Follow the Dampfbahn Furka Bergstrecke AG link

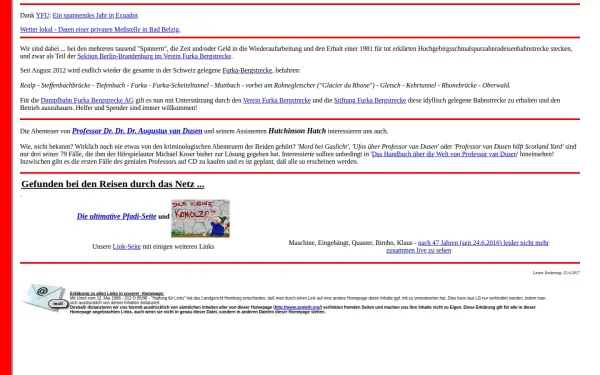click(87, 100)
